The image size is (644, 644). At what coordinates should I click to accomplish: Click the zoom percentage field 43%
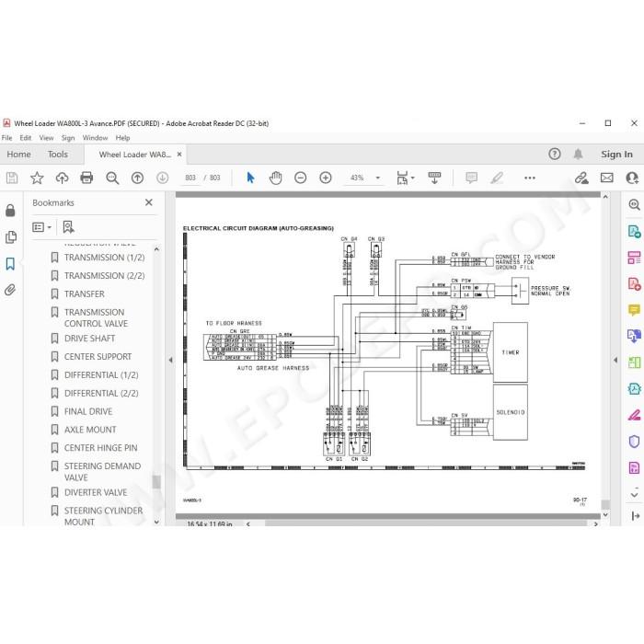[357, 178]
